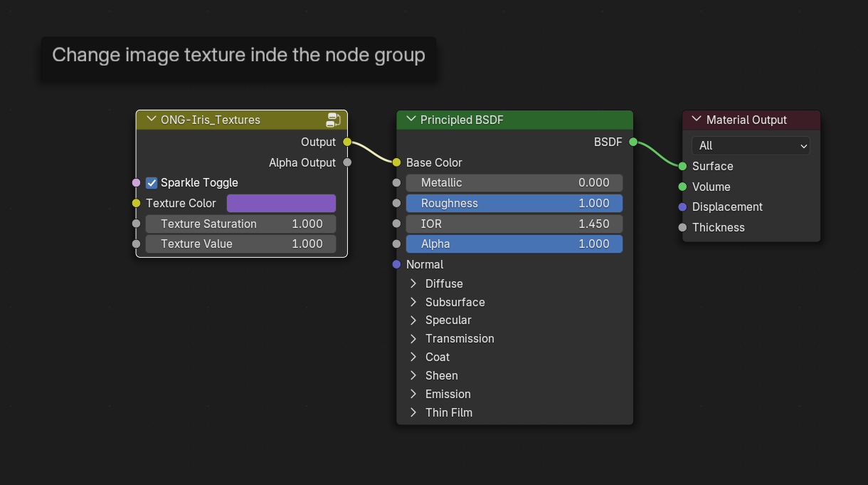
Task: Click the Thickness input socket
Action: (x=682, y=227)
